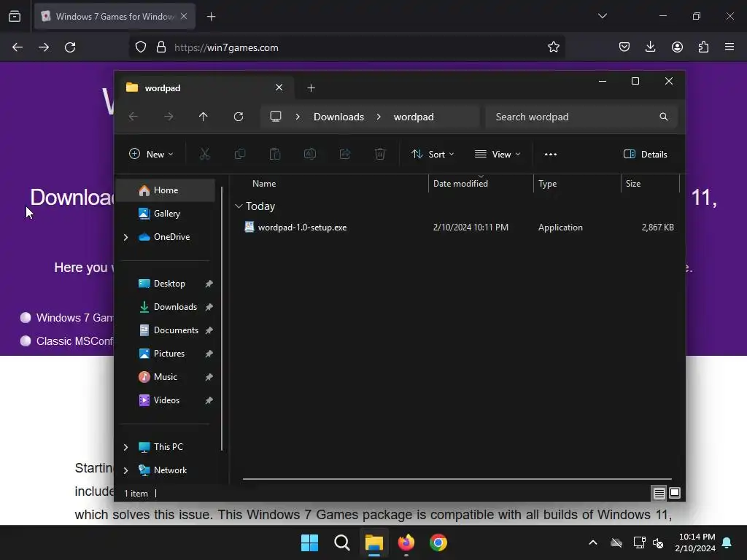Click Firefox browser back arrow

[x=18, y=47]
